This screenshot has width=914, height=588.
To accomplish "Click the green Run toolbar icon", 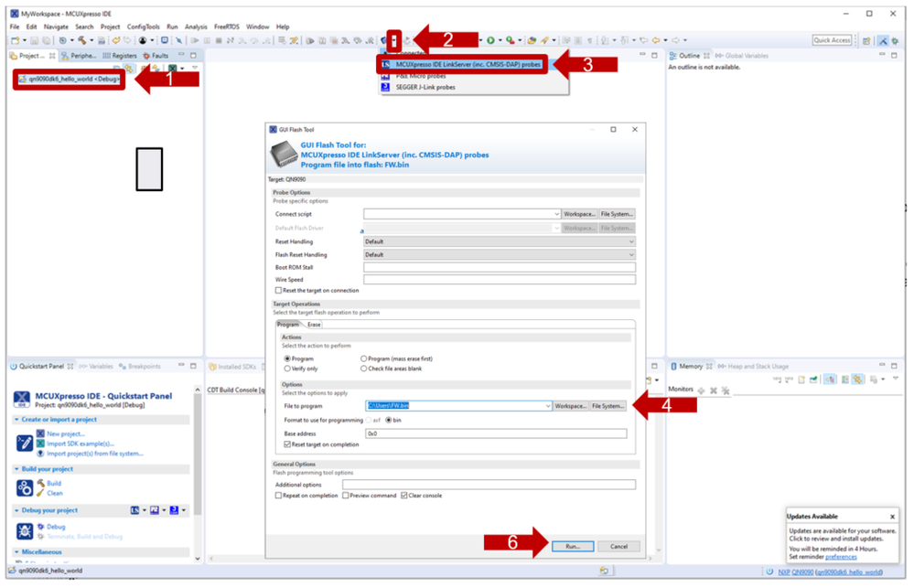I will 490,40.
